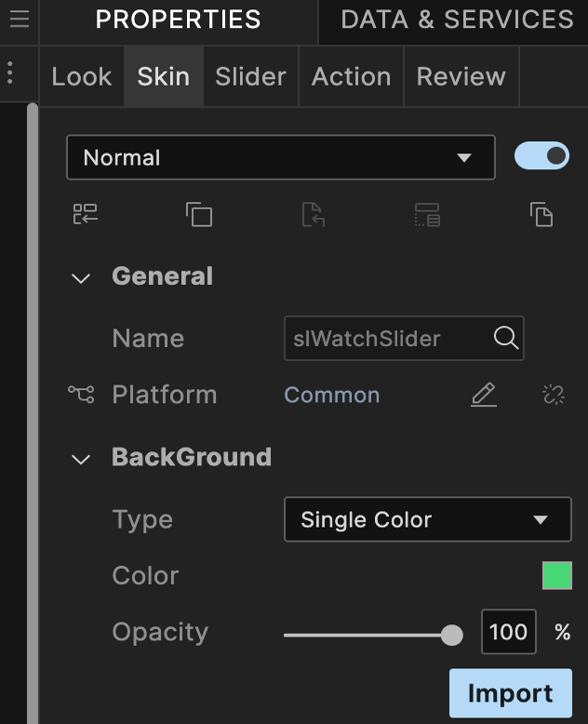Viewport: 588px width, 724px height.
Task: Click the Import button
Action: click(510, 693)
